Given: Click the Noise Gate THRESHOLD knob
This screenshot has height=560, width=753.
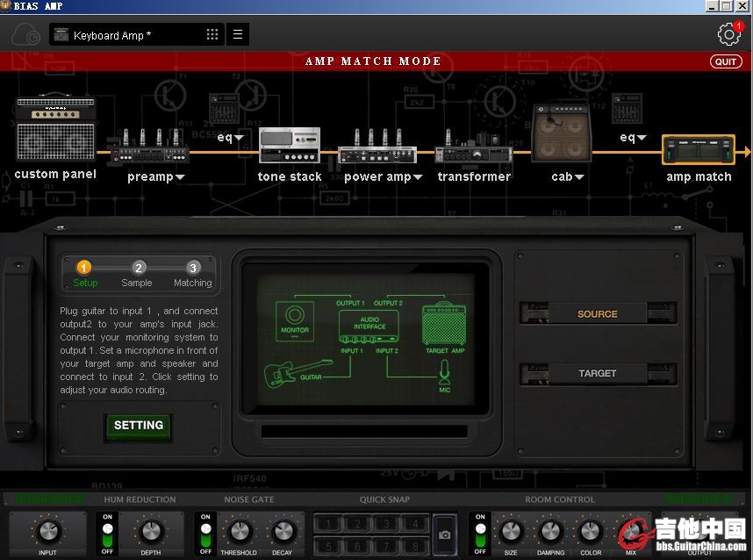Looking at the screenshot, I should 240,531.
